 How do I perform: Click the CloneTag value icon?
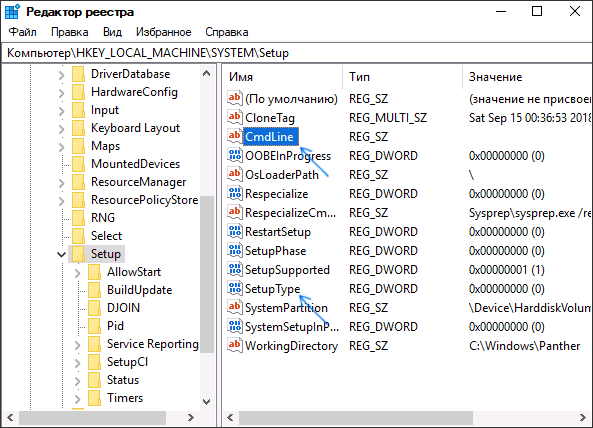[234, 117]
